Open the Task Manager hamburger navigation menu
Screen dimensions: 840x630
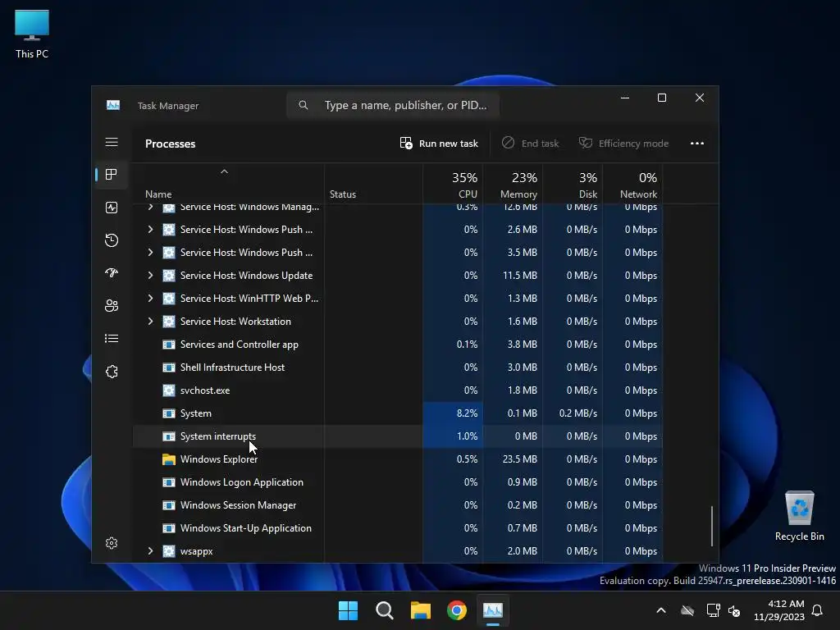point(112,142)
